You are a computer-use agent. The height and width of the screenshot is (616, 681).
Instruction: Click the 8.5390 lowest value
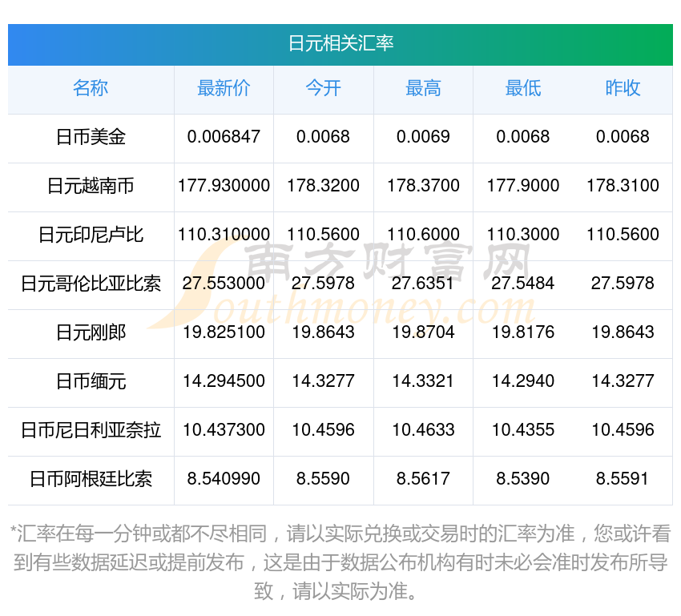pyautogui.click(x=523, y=479)
